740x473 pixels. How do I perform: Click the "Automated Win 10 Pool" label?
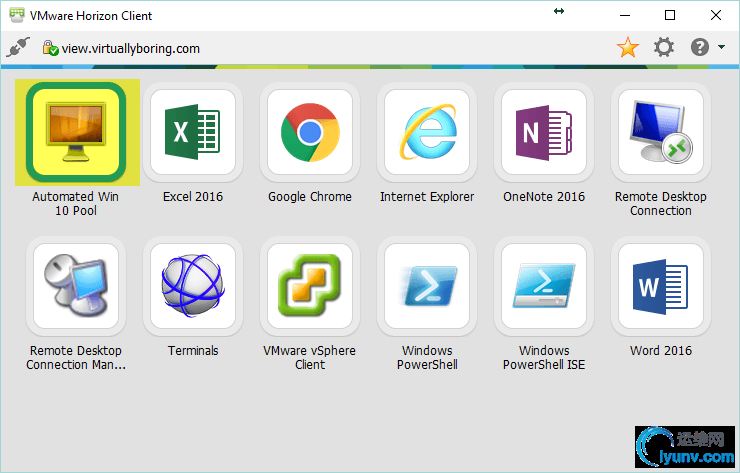76,203
